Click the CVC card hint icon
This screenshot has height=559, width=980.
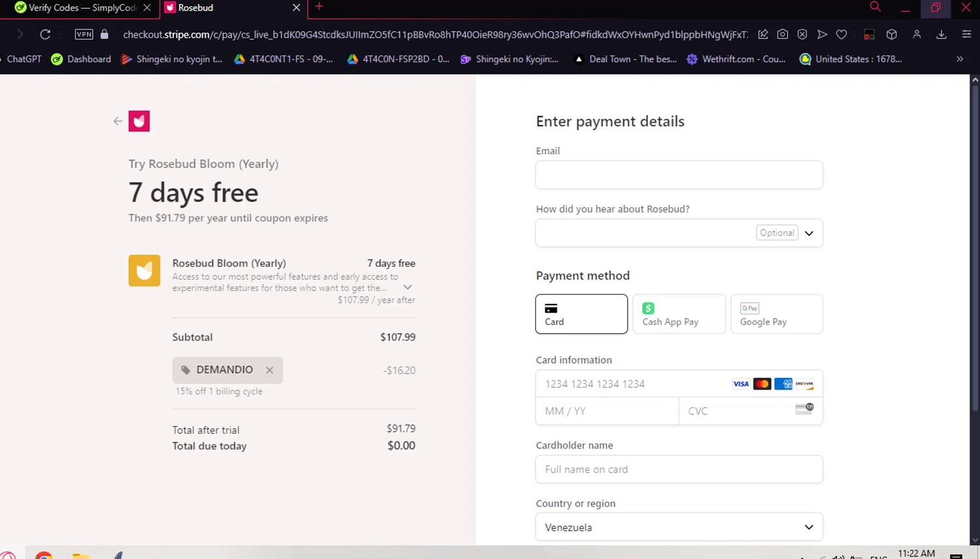pyautogui.click(x=804, y=409)
